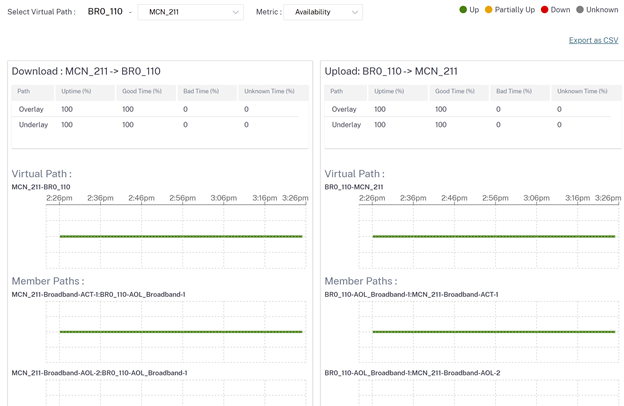Click the orange Partially Up legend dot
The image size is (624, 406).
click(489, 10)
